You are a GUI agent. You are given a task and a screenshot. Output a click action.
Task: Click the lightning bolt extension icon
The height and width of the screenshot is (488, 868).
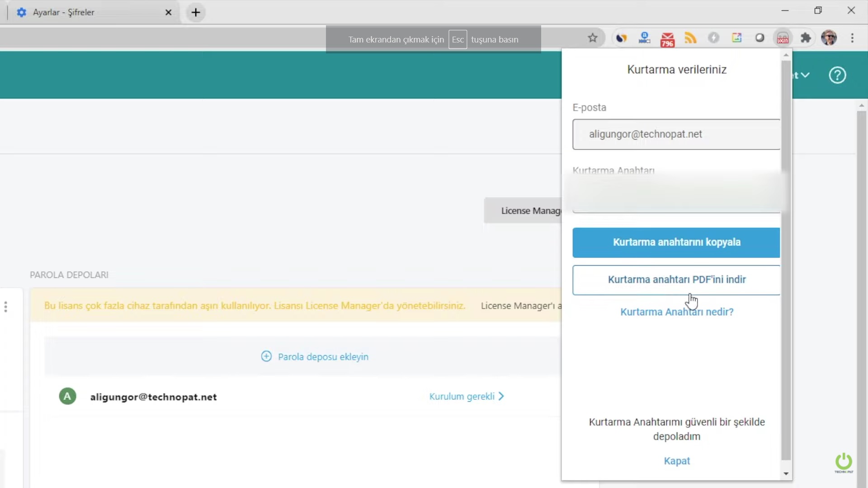point(713,38)
